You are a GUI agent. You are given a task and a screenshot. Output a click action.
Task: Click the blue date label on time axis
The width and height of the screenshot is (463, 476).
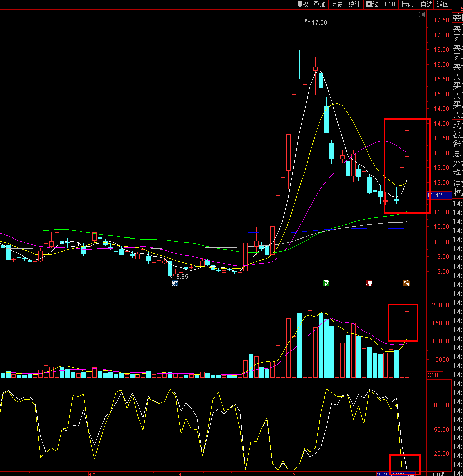tap(395, 474)
